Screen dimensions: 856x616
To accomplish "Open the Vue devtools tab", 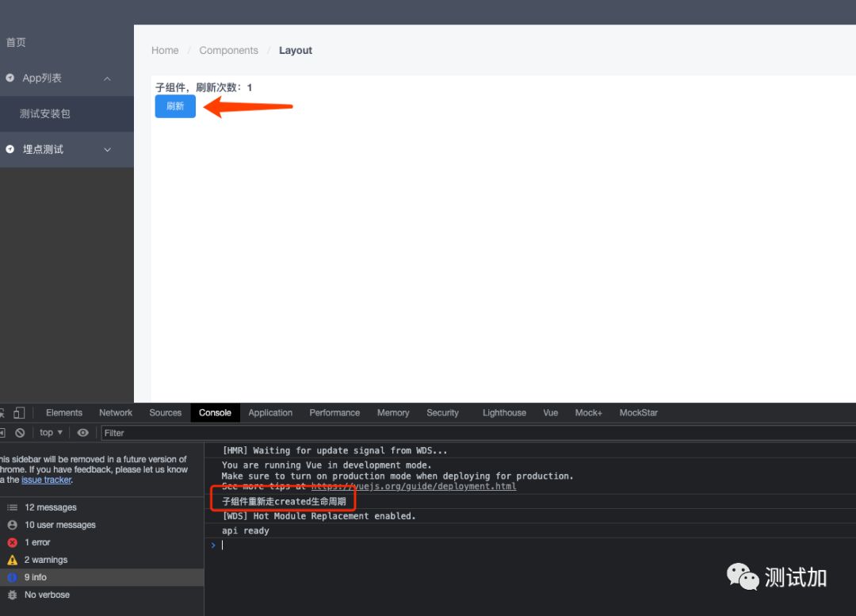I will click(x=550, y=413).
